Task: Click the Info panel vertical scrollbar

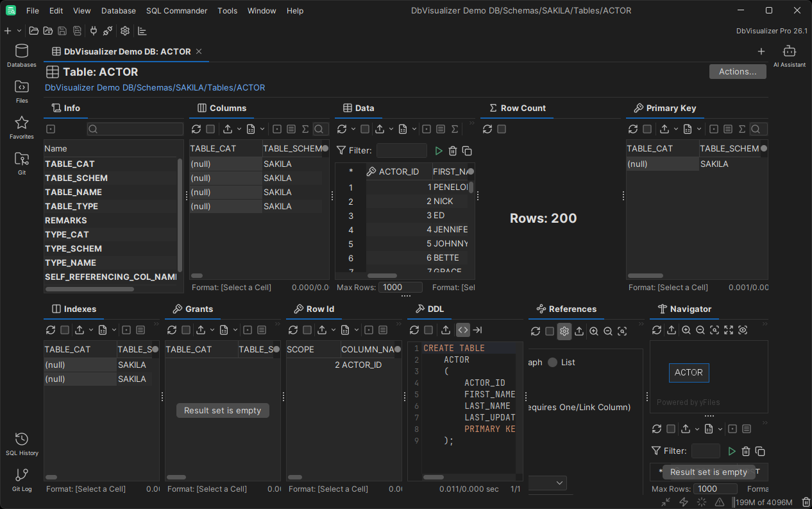Action: [180, 215]
